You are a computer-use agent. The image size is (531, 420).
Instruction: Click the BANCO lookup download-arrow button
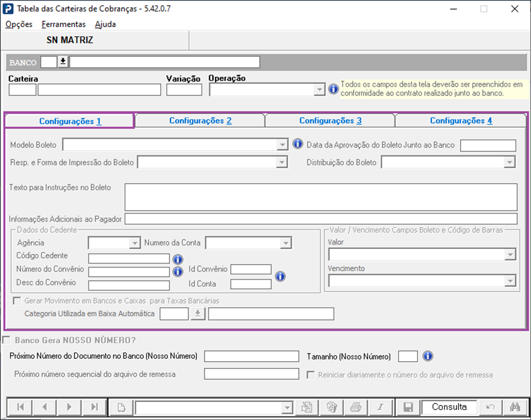point(62,62)
